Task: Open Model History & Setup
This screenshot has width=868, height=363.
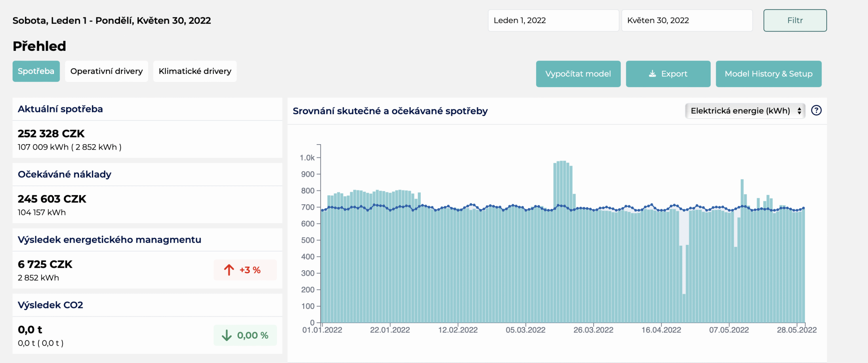Action: (x=769, y=74)
